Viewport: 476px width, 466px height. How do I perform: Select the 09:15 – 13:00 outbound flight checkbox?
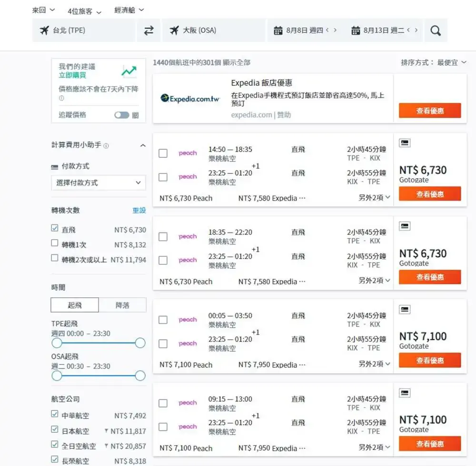(x=163, y=403)
